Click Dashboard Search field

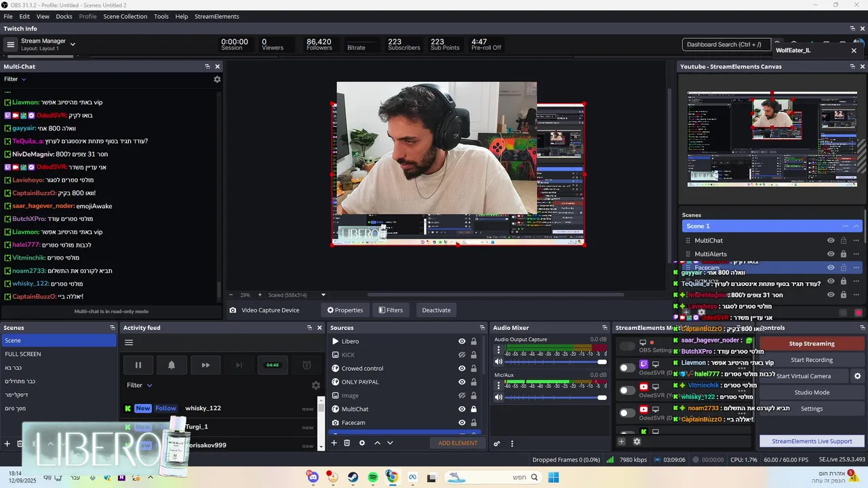727,45
